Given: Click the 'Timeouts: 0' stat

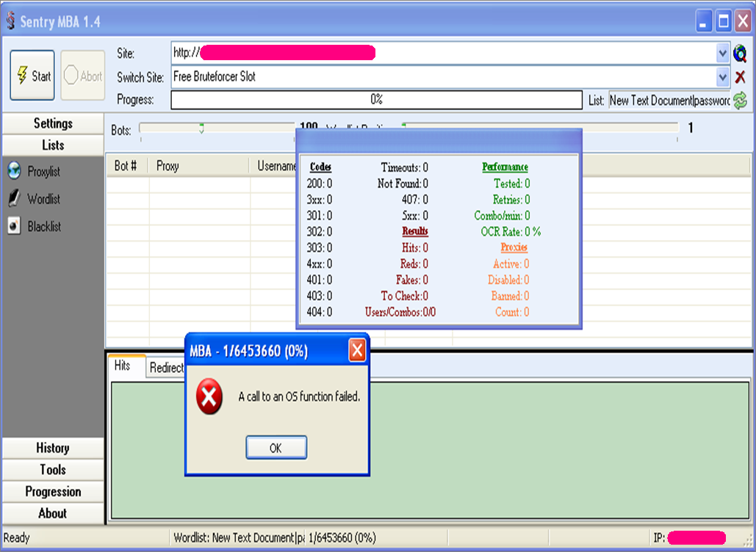Looking at the screenshot, I should click(x=404, y=167).
